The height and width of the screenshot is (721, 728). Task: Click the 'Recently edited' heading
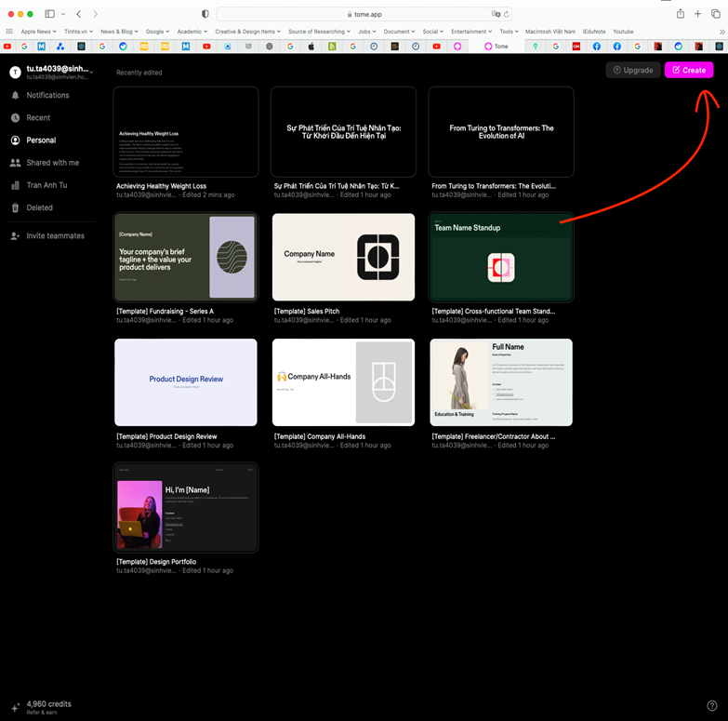[x=139, y=73]
